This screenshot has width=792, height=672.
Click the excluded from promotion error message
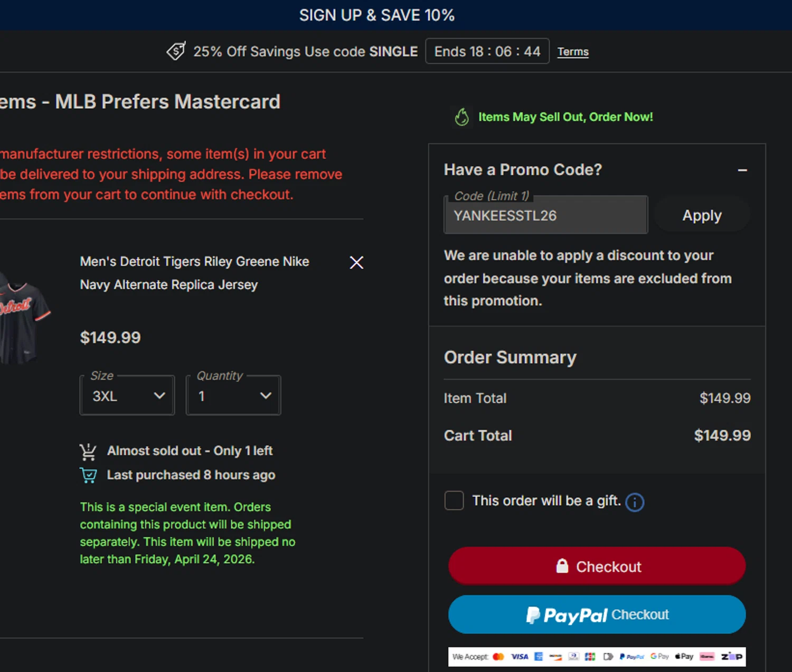click(588, 278)
